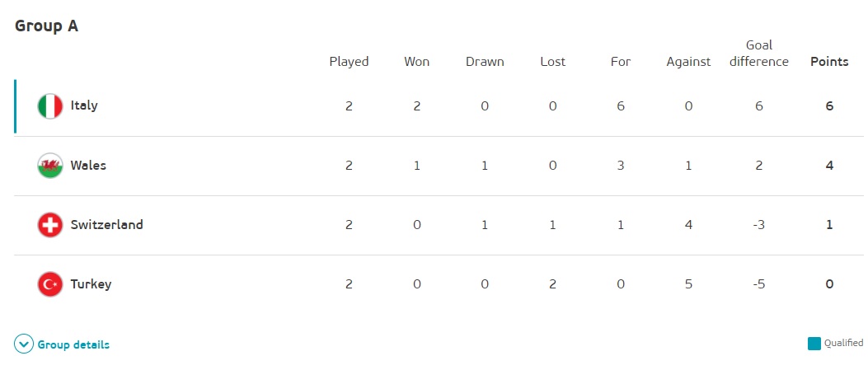868x370 pixels.
Task: Click the Points column header
Action: [829, 61]
